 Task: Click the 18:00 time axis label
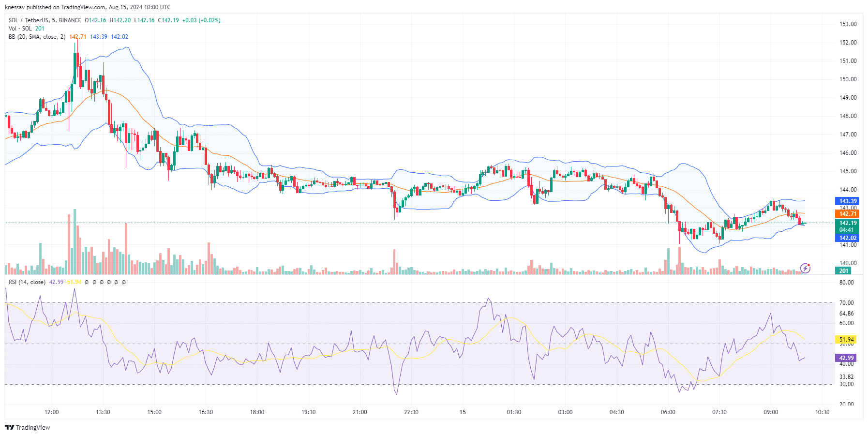[257, 412]
